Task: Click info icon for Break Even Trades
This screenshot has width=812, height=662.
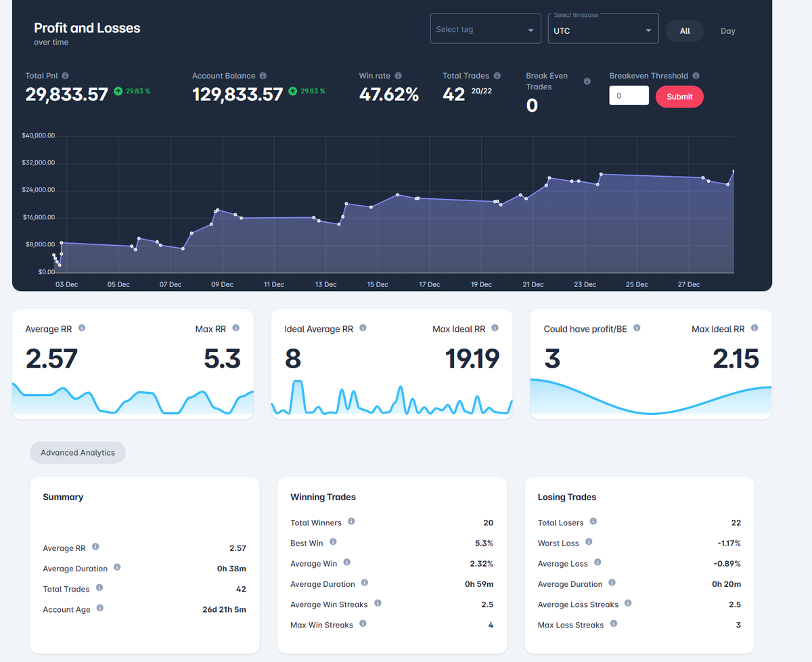Action: (x=587, y=81)
